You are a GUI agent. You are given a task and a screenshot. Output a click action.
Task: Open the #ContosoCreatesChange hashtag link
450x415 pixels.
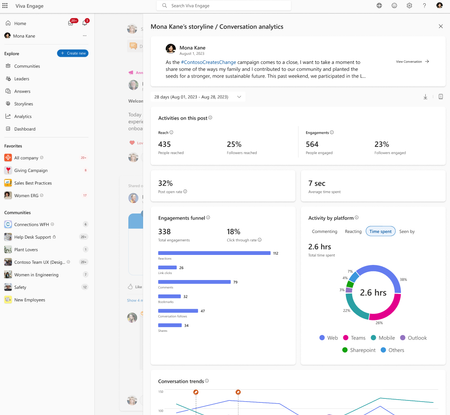coord(208,62)
